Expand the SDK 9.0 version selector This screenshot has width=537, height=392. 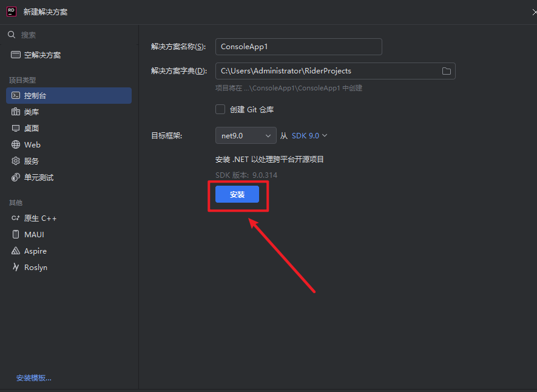[309, 135]
